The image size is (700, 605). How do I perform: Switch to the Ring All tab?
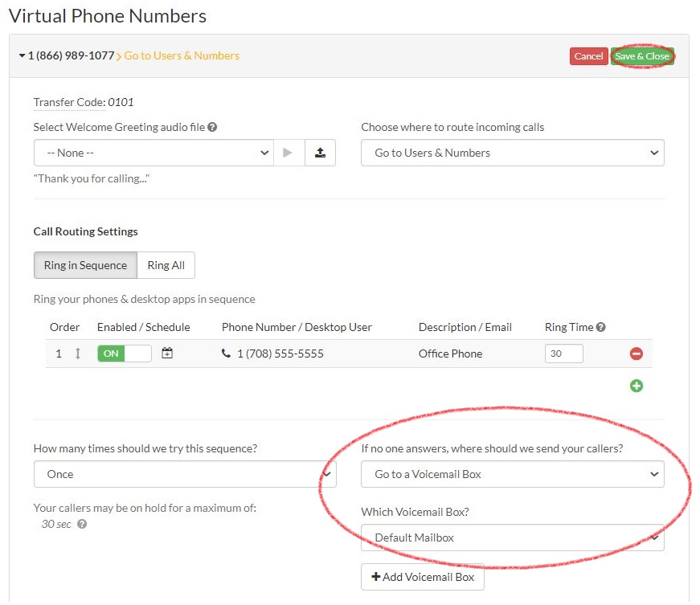coord(166,265)
